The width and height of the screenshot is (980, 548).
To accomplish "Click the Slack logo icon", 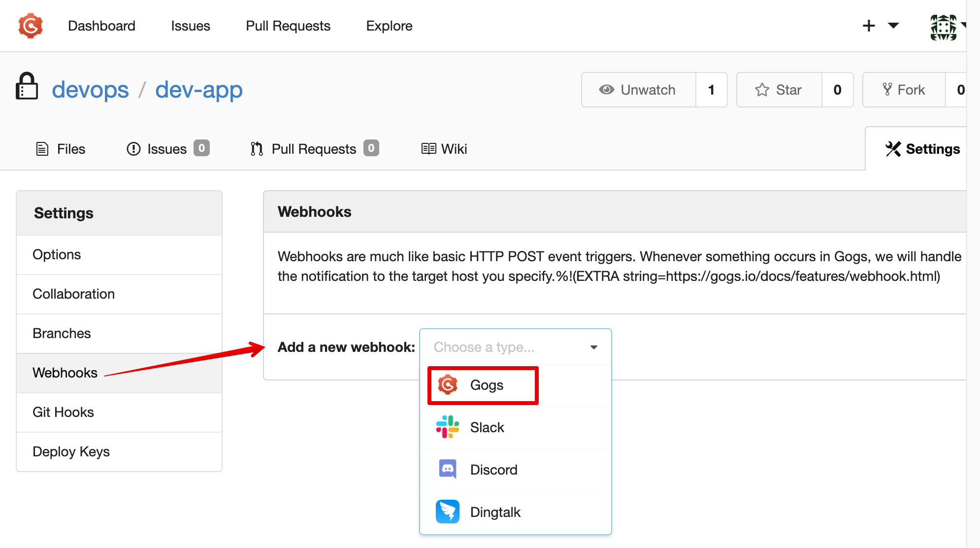I will pyautogui.click(x=448, y=427).
